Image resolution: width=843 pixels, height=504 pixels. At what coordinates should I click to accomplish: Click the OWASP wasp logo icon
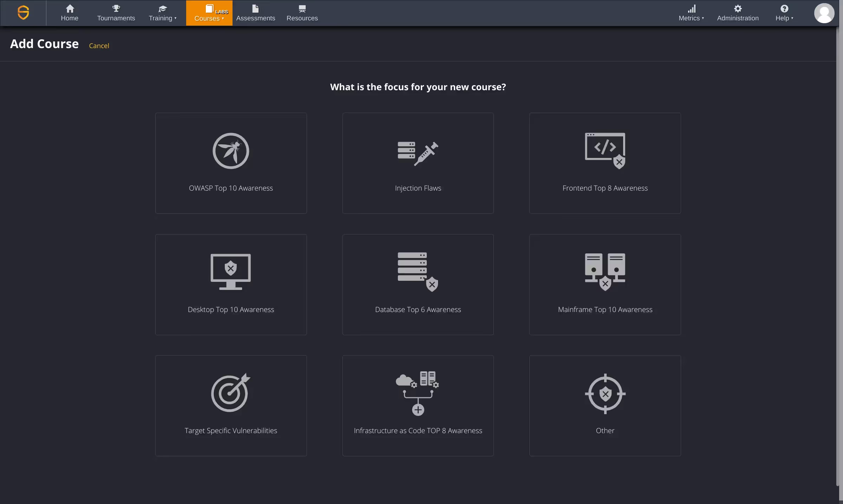coord(231,151)
